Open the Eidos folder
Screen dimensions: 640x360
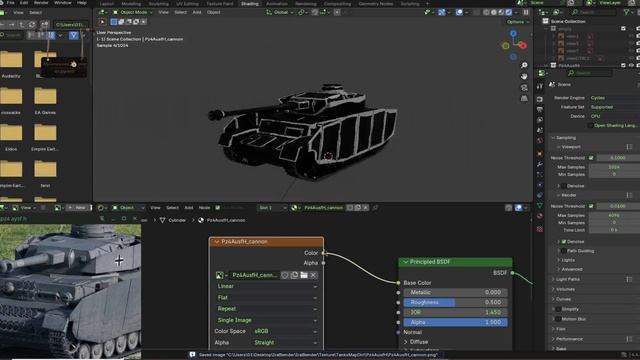(11, 137)
